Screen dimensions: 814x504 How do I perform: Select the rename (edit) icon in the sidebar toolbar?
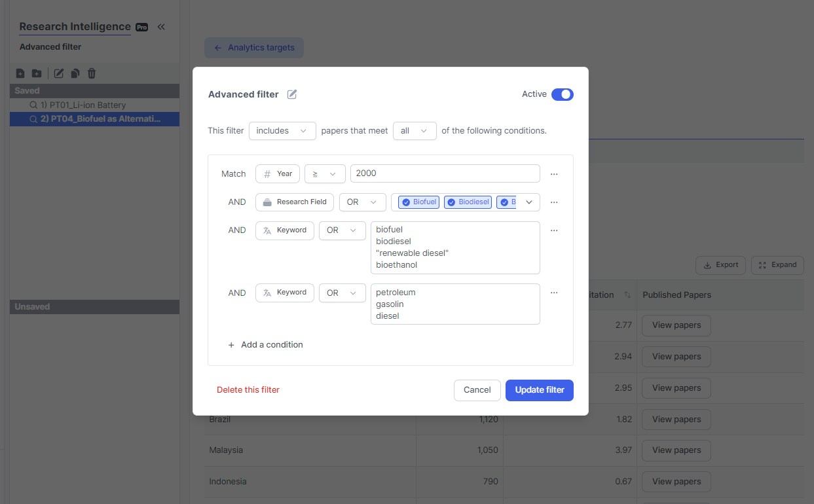click(x=60, y=73)
